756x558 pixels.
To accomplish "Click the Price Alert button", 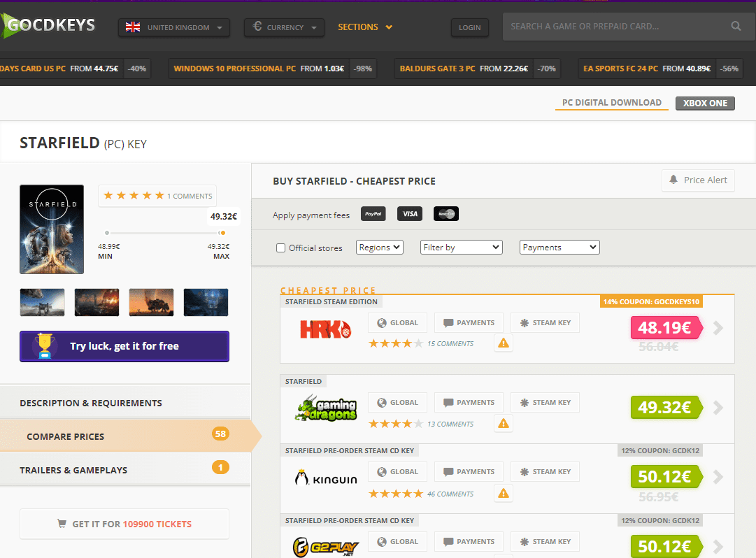I will (698, 180).
